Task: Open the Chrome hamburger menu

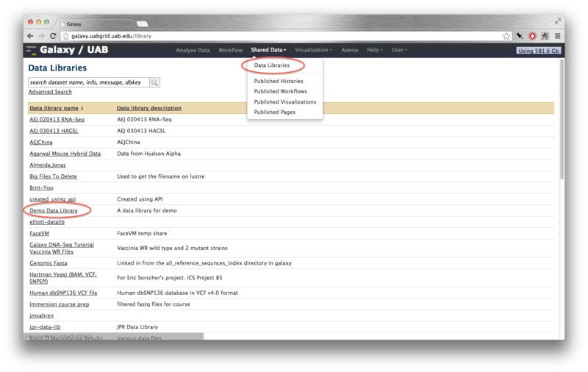Action: pyautogui.click(x=557, y=36)
